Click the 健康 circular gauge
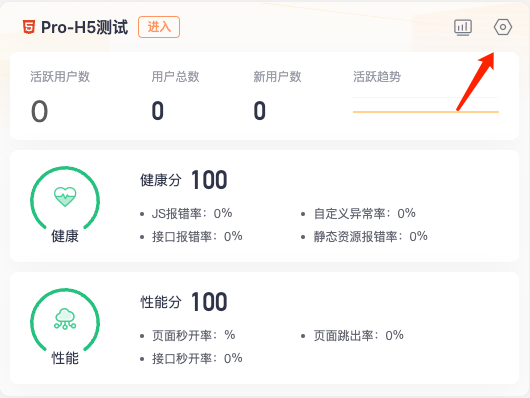This screenshot has height=398, width=530. click(65, 205)
